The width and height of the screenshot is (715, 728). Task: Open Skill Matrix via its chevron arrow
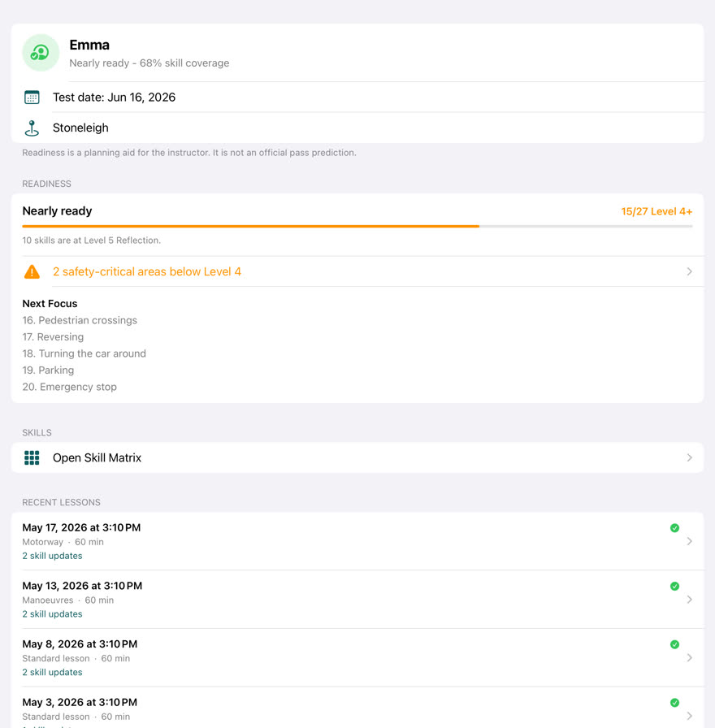(690, 457)
